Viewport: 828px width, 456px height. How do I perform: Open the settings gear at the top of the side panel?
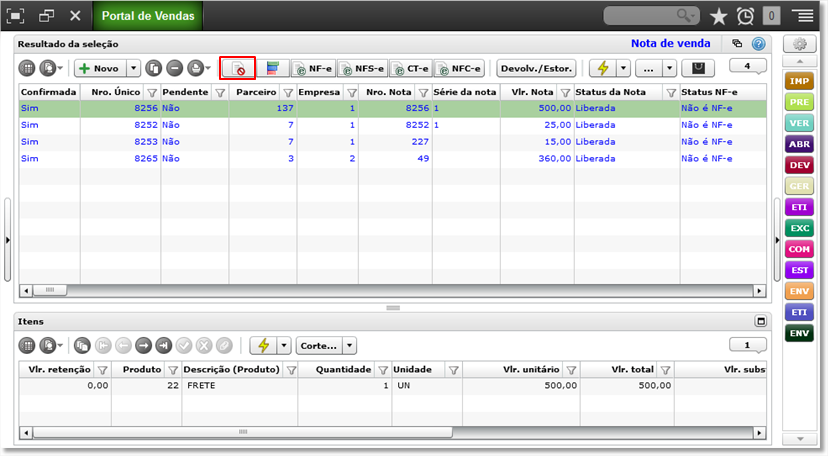[x=799, y=44]
